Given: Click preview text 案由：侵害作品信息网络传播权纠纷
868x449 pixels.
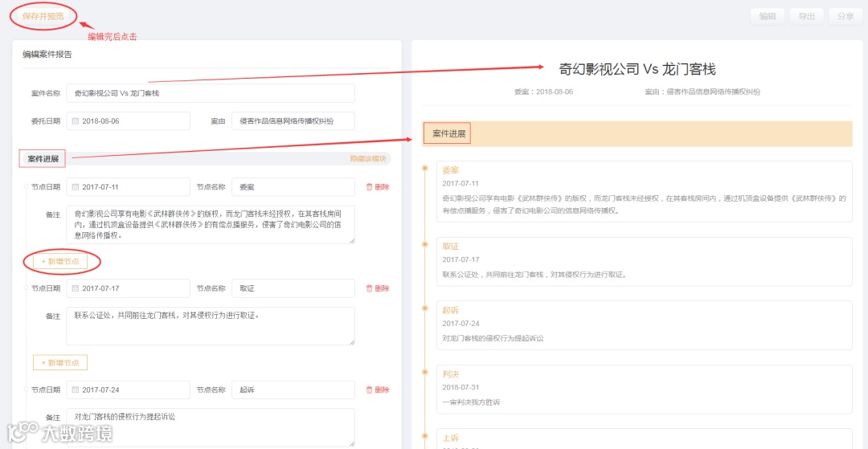Looking at the screenshot, I should coord(702,92).
